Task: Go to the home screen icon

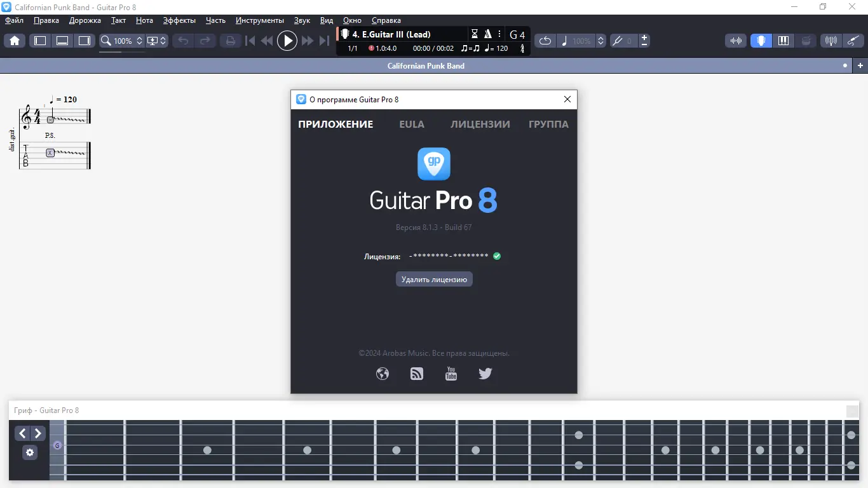Action: [15, 41]
